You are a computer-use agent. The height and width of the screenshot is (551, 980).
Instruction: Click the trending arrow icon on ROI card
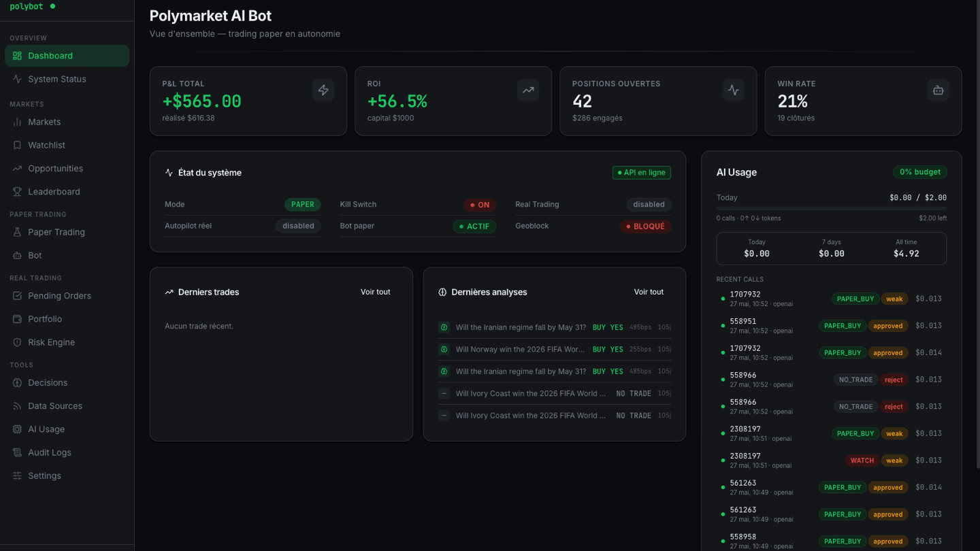(528, 90)
